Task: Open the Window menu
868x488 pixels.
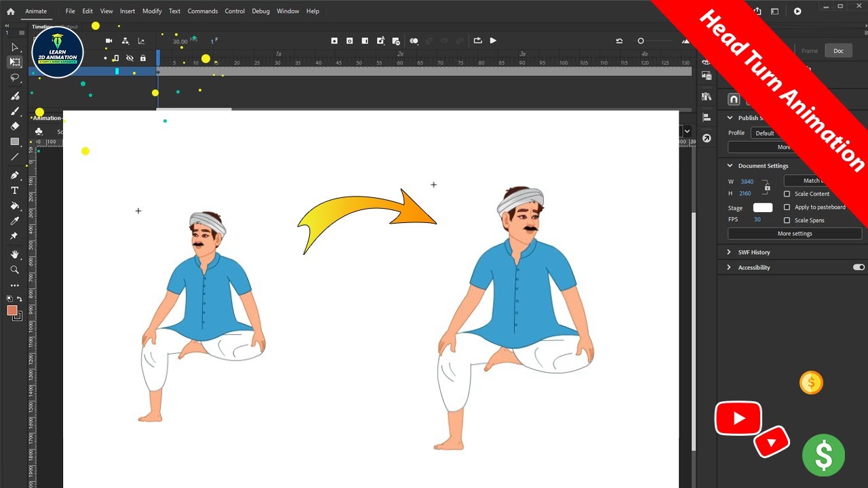Action: coord(288,11)
